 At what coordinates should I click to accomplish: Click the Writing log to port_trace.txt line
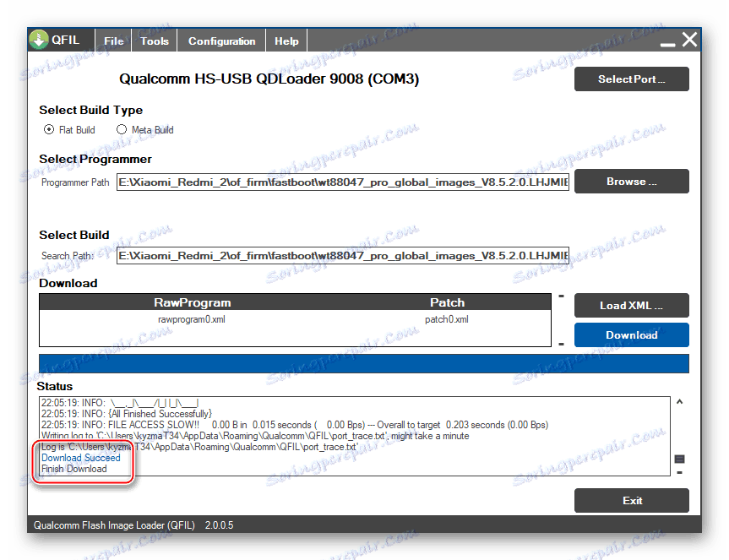(x=255, y=436)
